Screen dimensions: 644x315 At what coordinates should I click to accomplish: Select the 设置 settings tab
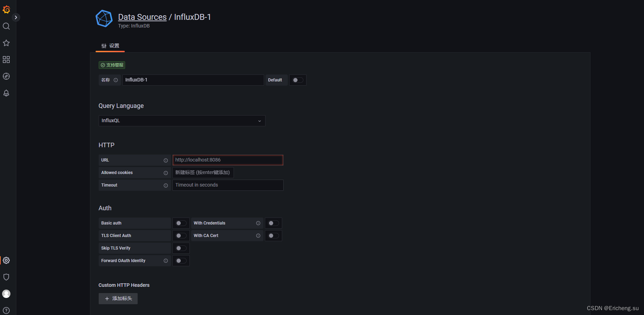coord(110,46)
